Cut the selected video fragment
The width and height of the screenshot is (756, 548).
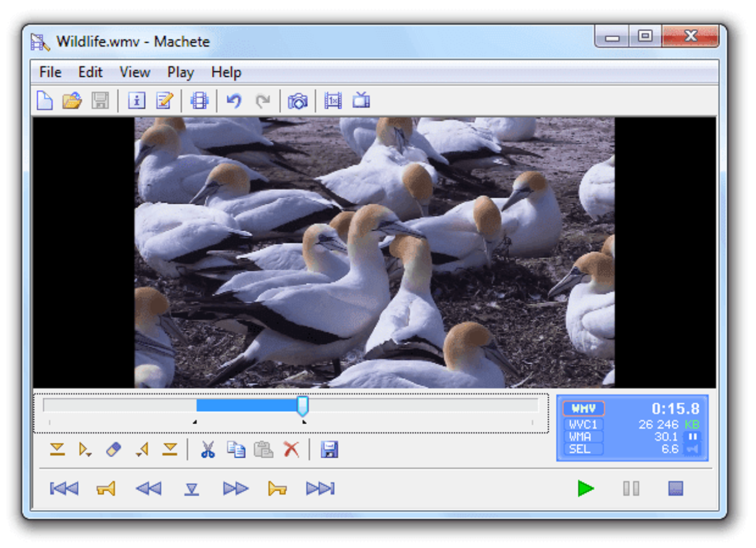pyautogui.click(x=207, y=450)
